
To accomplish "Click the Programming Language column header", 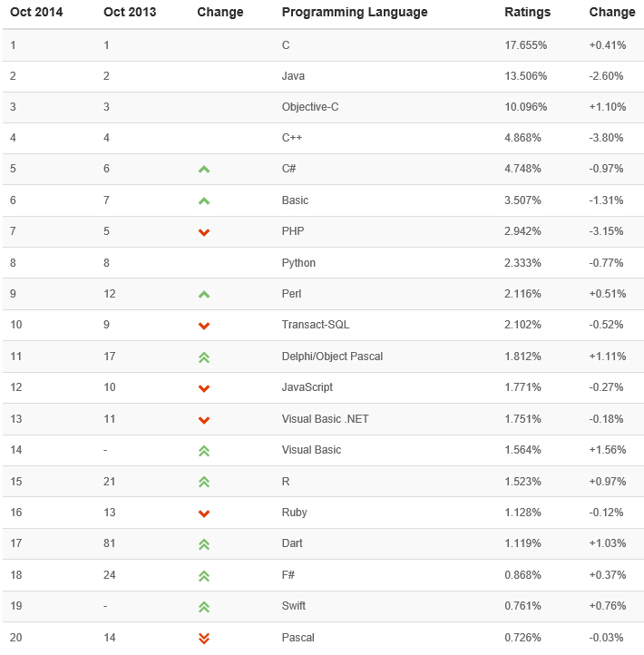I will point(355,13).
